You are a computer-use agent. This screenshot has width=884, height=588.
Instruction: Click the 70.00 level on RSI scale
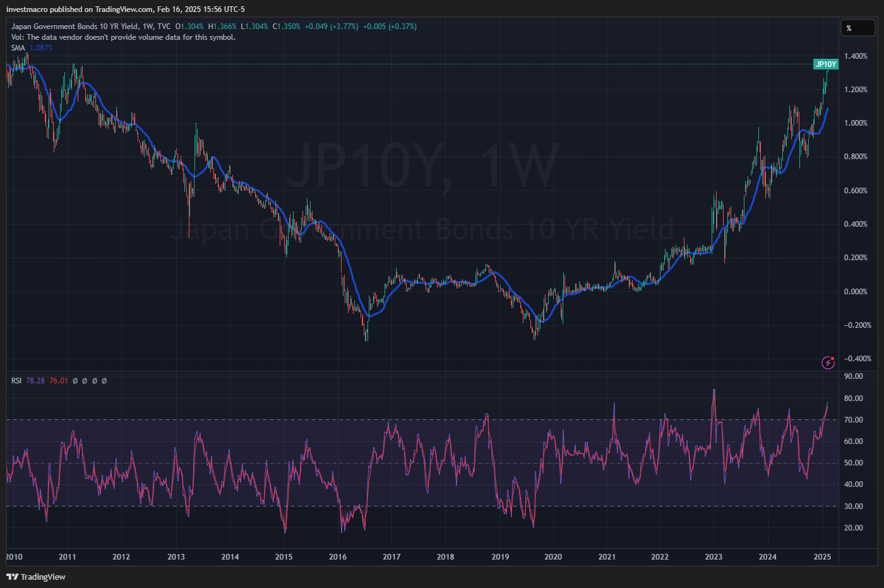click(854, 420)
